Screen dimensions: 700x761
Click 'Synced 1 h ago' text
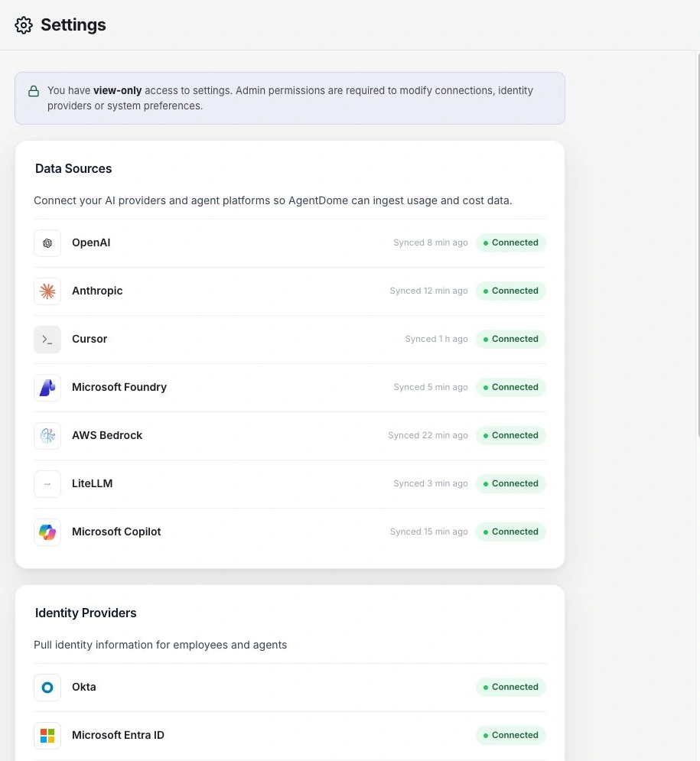[436, 339]
